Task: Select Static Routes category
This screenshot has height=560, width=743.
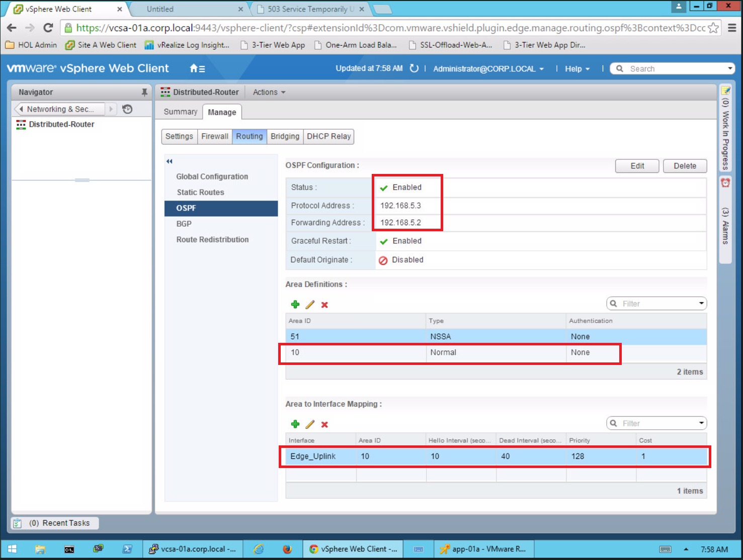Action: click(200, 192)
